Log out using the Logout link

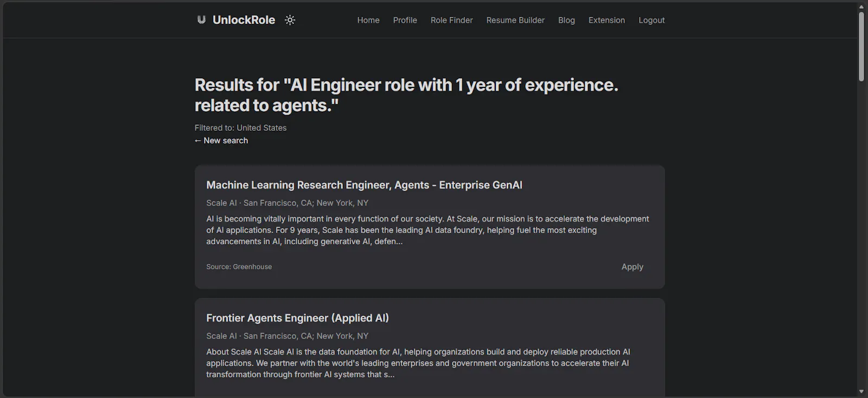652,20
